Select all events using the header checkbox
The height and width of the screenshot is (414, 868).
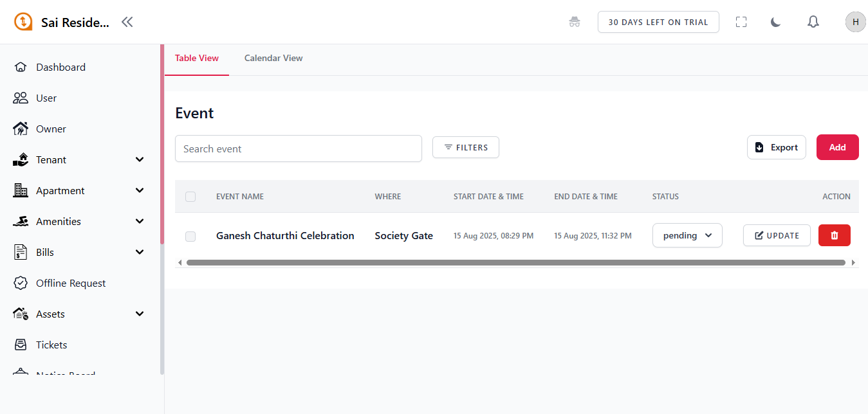tap(190, 197)
